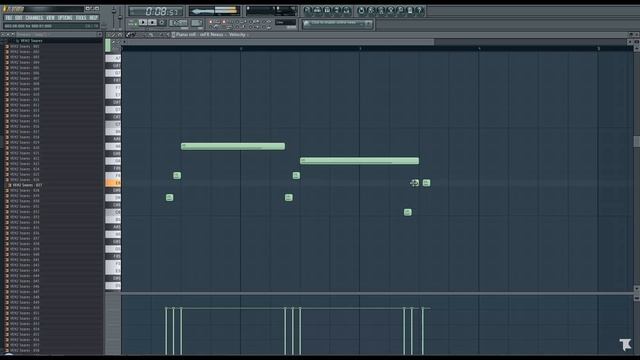This screenshot has height=360, width=640.
Task: Open the OPTIONS menu
Action: [65, 18]
